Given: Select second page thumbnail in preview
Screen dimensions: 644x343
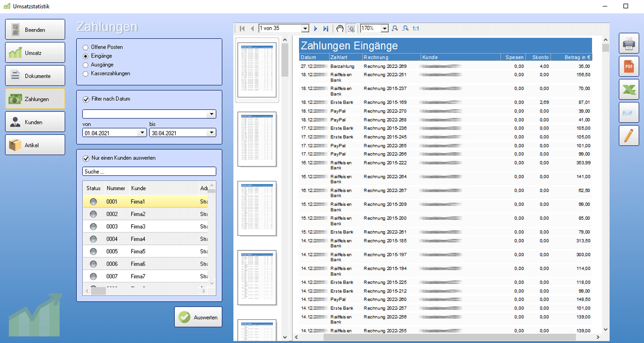Looking at the screenshot, I should point(257,139).
